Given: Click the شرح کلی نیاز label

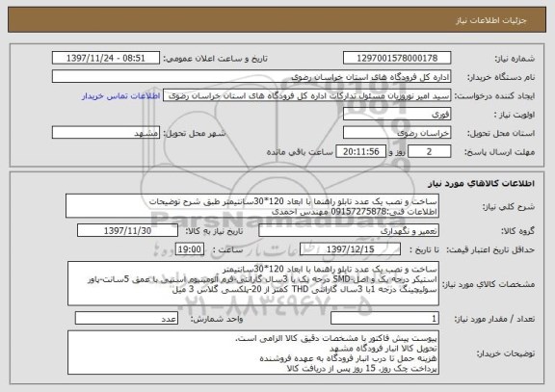Looking at the screenshot, I should click(x=509, y=206).
